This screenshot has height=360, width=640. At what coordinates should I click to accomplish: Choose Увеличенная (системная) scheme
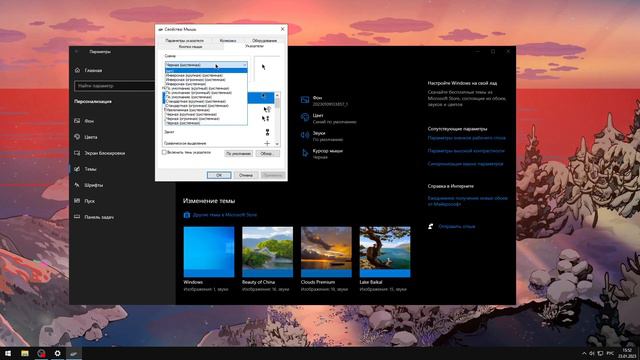[x=206, y=110]
